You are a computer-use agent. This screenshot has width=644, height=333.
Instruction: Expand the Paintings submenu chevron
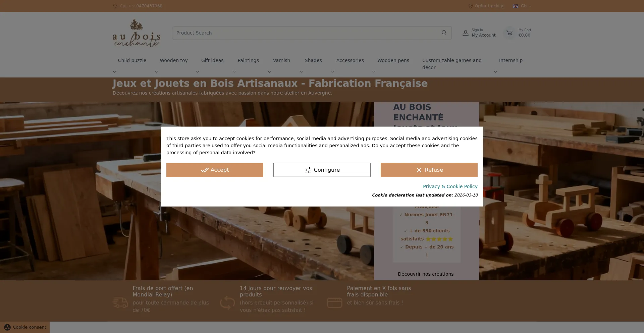click(234, 72)
